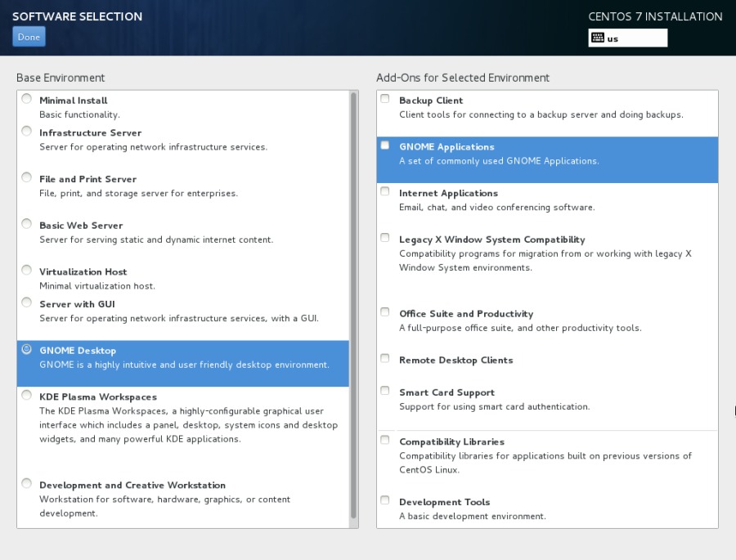Select the GNOME Desktop radio button
The width and height of the screenshot is (736, 560).
coord(27,349)
